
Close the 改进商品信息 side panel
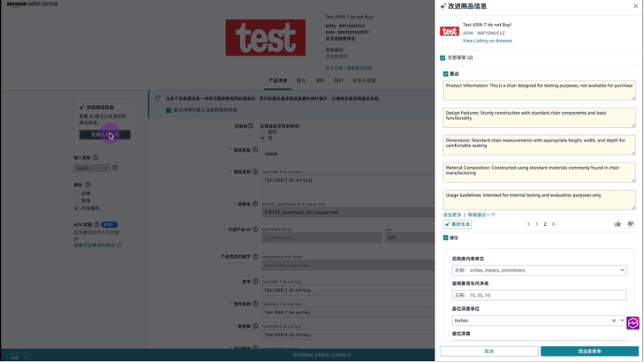coord(635,6)
